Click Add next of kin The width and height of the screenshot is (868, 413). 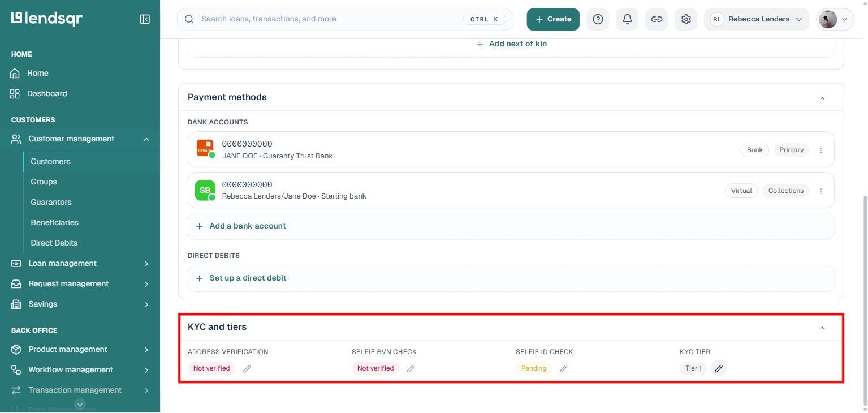click(x=511, y=44)
